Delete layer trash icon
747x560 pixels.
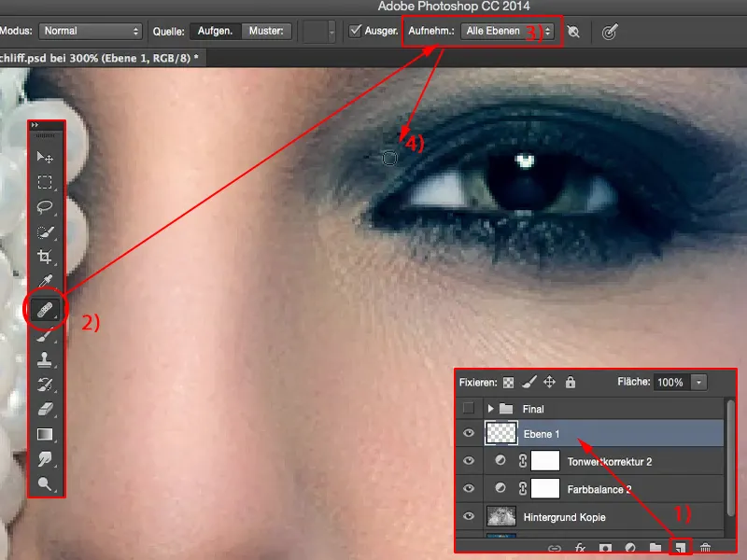[706, 548]
